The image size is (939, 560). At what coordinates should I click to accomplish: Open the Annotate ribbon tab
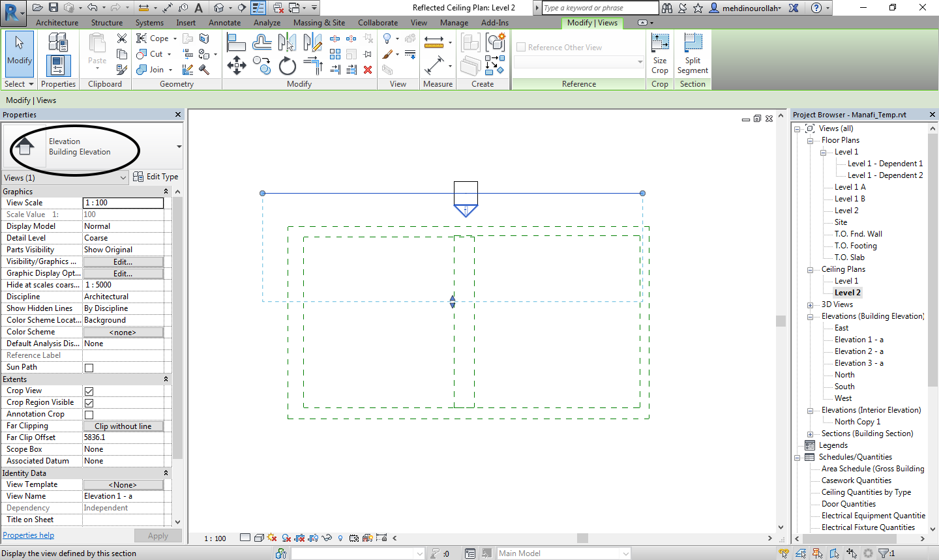pos(224,23)
